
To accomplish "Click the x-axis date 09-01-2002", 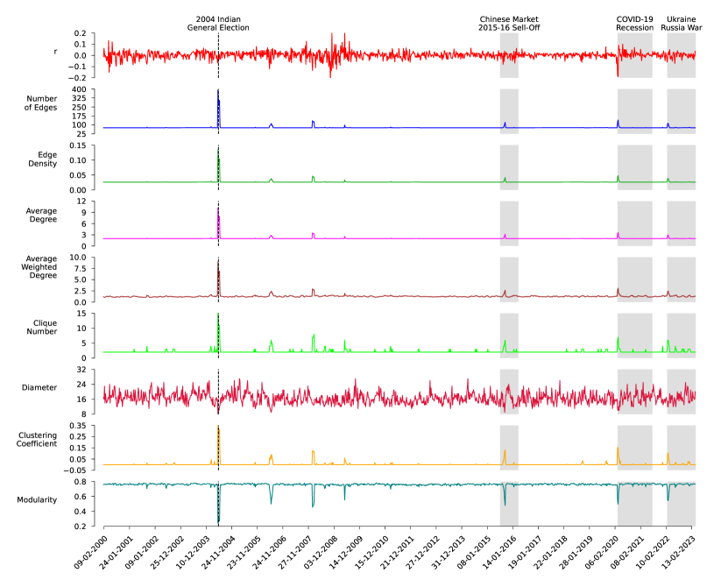I will [142, 552].
